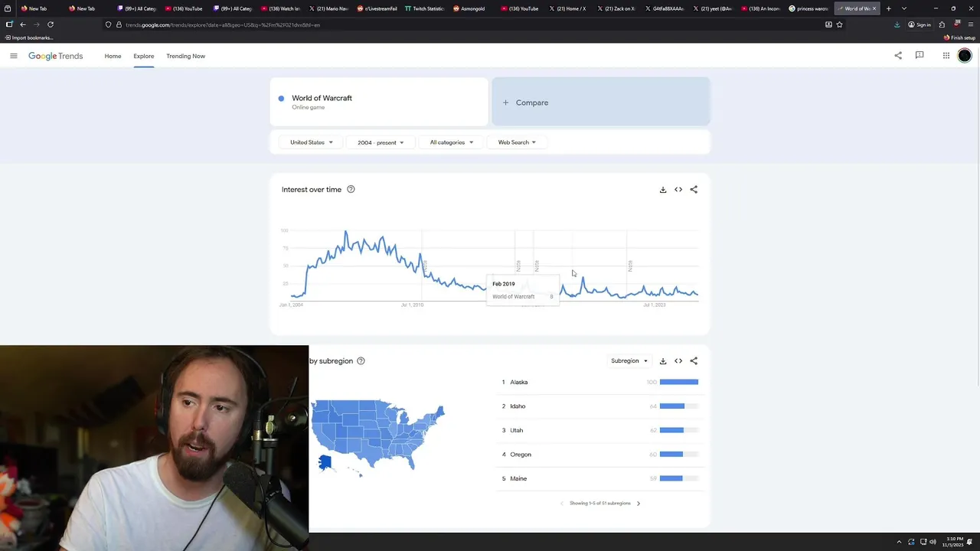Switch to the Asmongold browser tab
The width and height of the screenshot is (980, 551).
pyautogui.click(x=472, y=8)
